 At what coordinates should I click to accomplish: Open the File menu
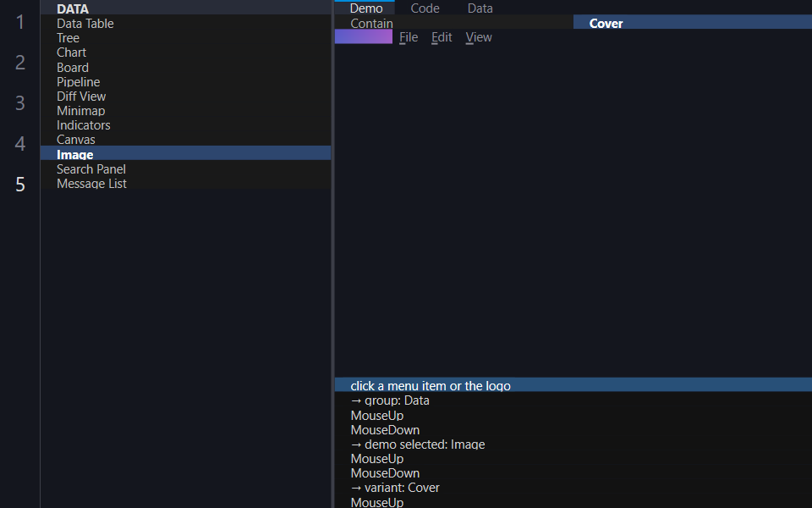[409, 37]
